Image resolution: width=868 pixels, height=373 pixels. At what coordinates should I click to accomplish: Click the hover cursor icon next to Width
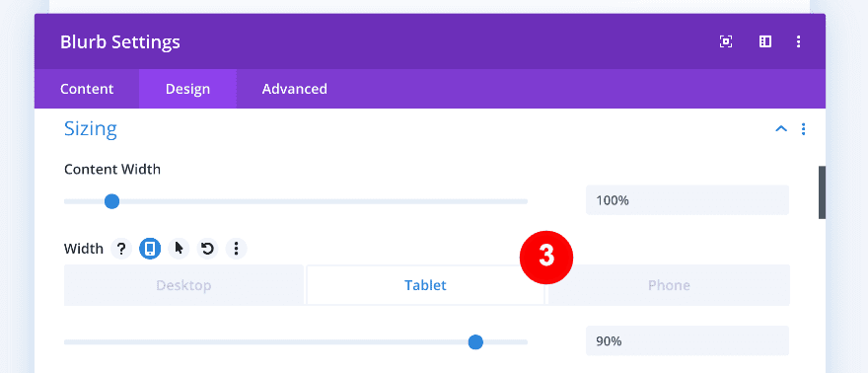click(x=179, y=249)
